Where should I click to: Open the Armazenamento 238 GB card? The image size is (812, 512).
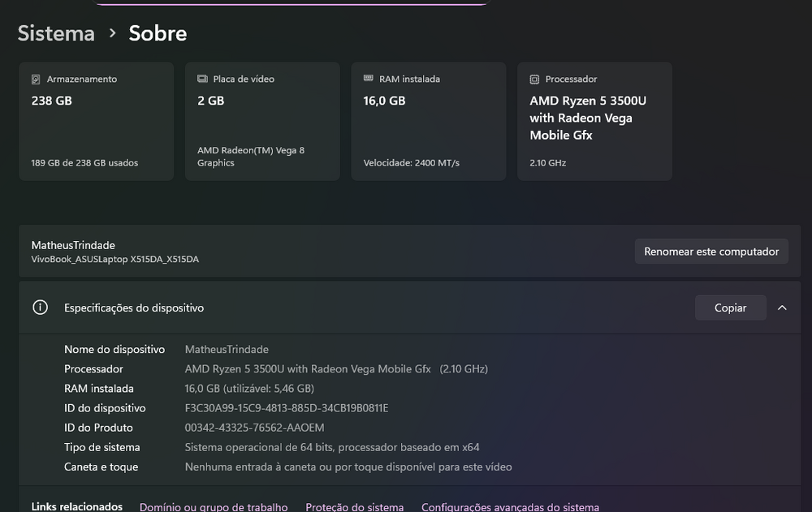pyautogui.click(x=96, y=122)
